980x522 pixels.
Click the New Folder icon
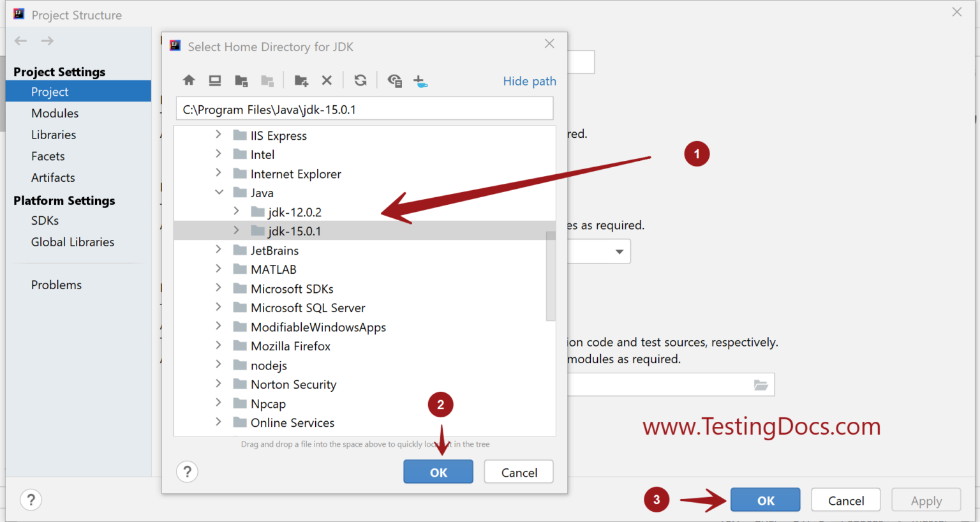301,80
